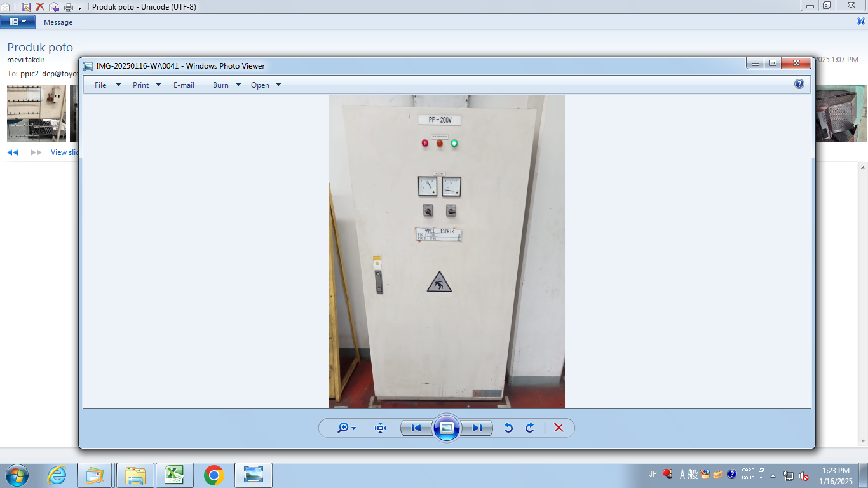Click the Save icon in mail quick toolbar
Viewport: 868px width, 488px height.
26,6
